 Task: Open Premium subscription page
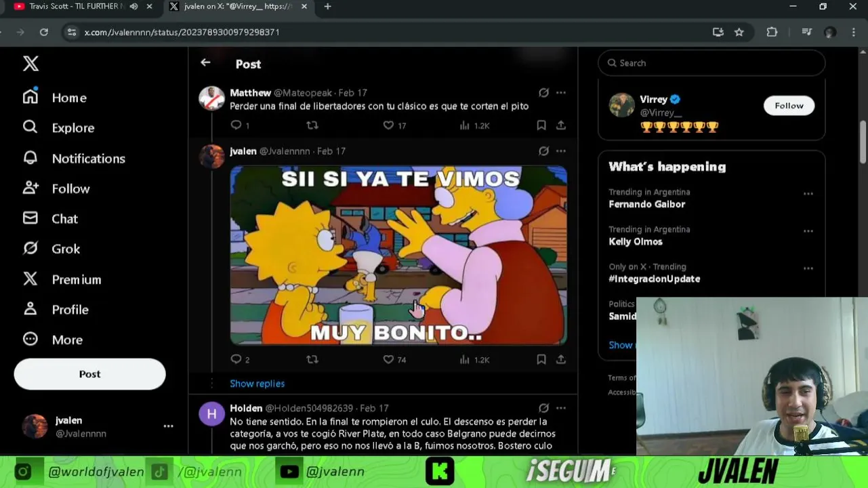[62, 279]
